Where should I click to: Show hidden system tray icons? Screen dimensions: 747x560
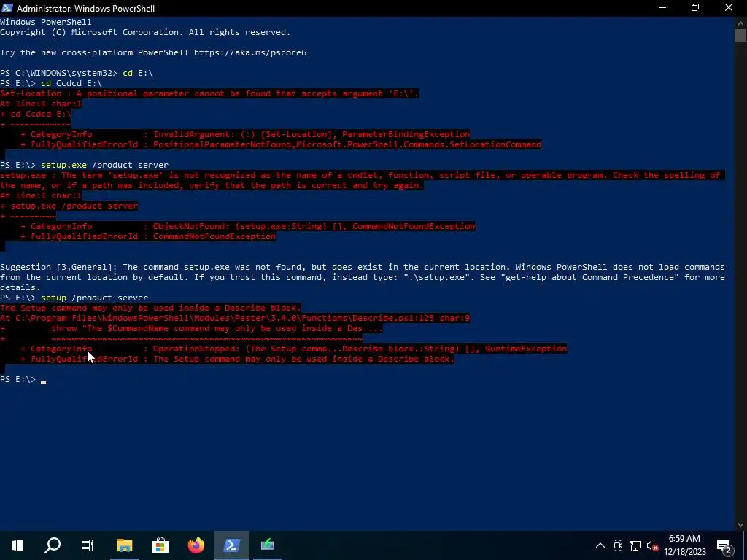pyautogui.click(x=600, y=545)
